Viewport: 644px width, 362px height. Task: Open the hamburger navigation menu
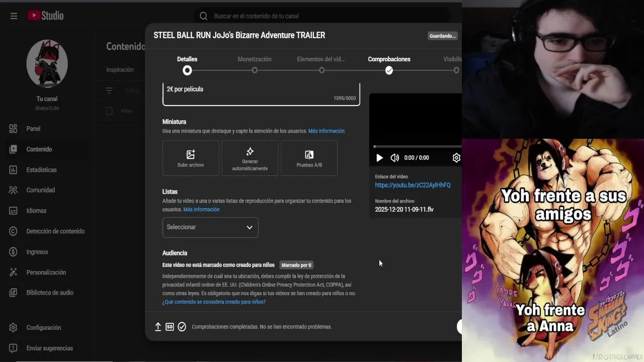[x=14, y=16]
